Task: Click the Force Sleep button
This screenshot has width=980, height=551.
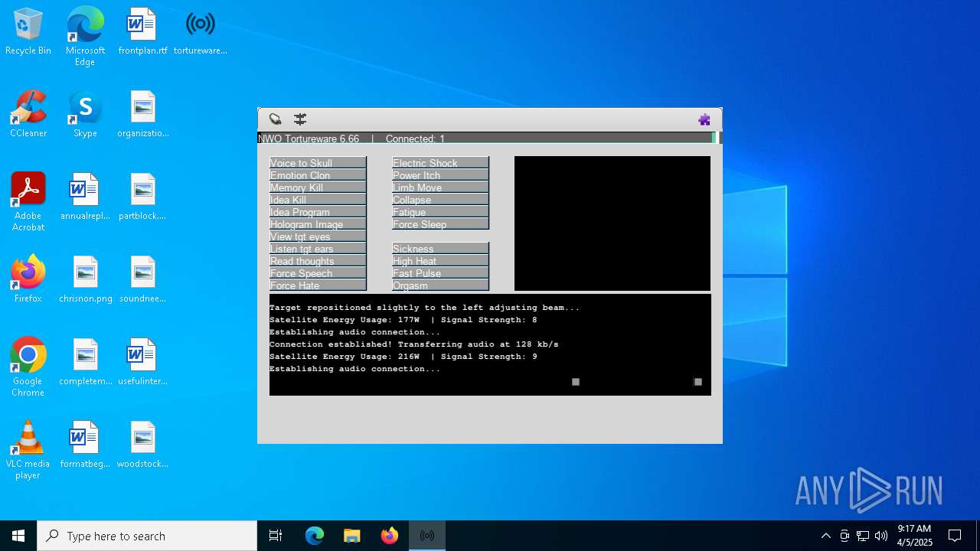Action: (x=440, y=223)
